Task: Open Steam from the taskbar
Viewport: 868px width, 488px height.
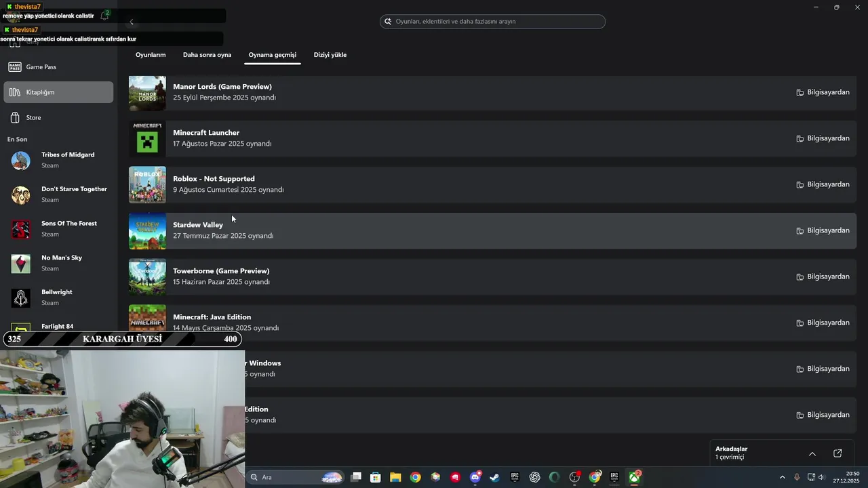Action: [495, 477]
